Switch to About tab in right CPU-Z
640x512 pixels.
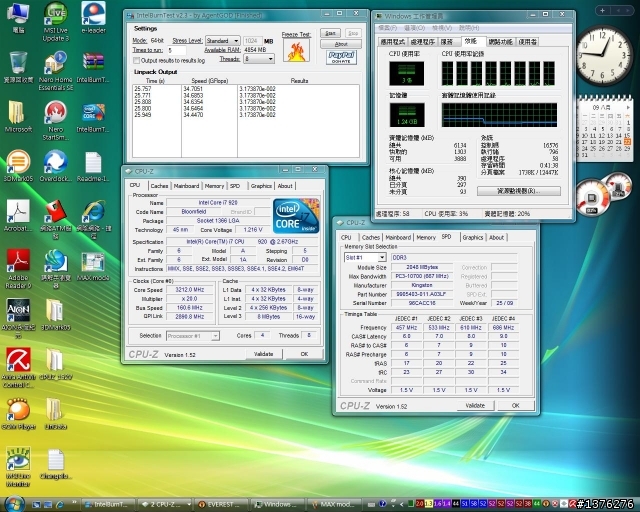[x=496, y=237]
